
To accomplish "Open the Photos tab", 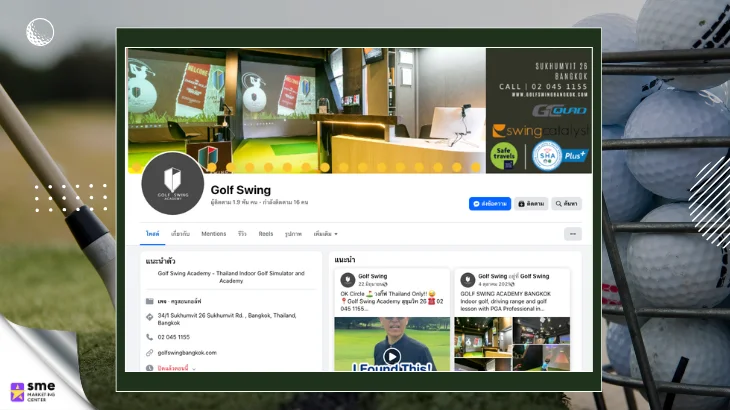I will pos(293,234).
